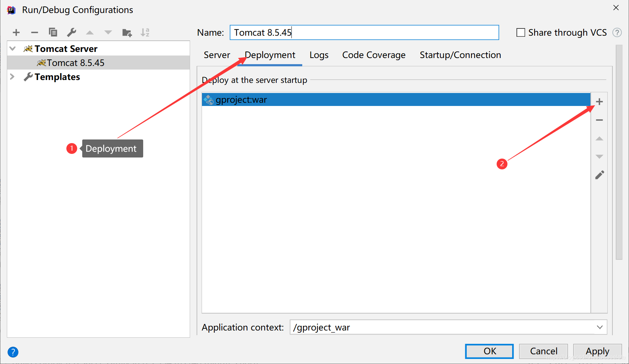Image resolution: width=629 pixels, height=364 pixels.
Task: Select the Templates item in tree
Action: [98, 77]
